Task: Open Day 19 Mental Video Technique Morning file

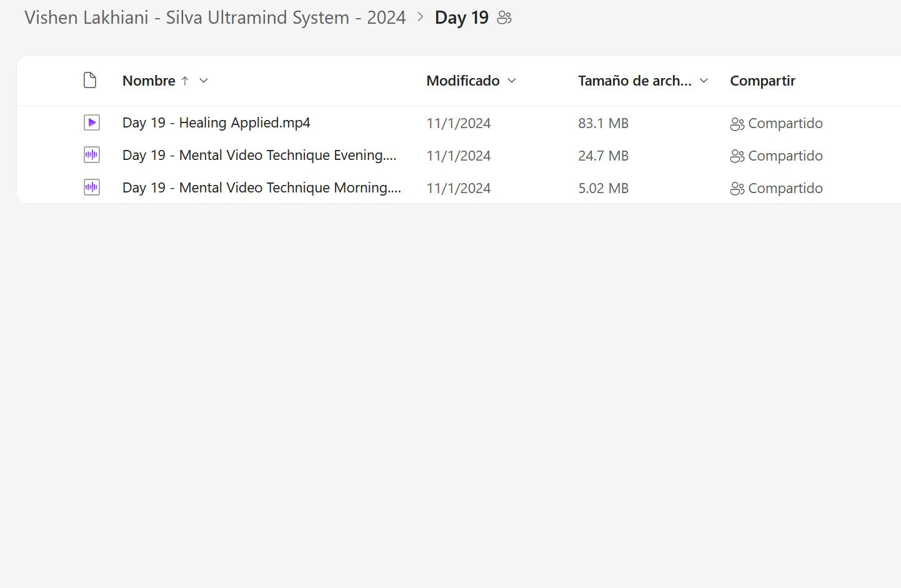Action: tap(261, 188)
